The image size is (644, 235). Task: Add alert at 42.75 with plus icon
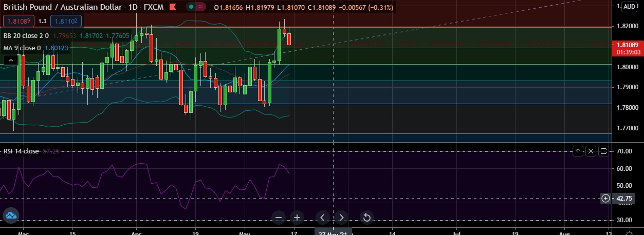point(605,198)
